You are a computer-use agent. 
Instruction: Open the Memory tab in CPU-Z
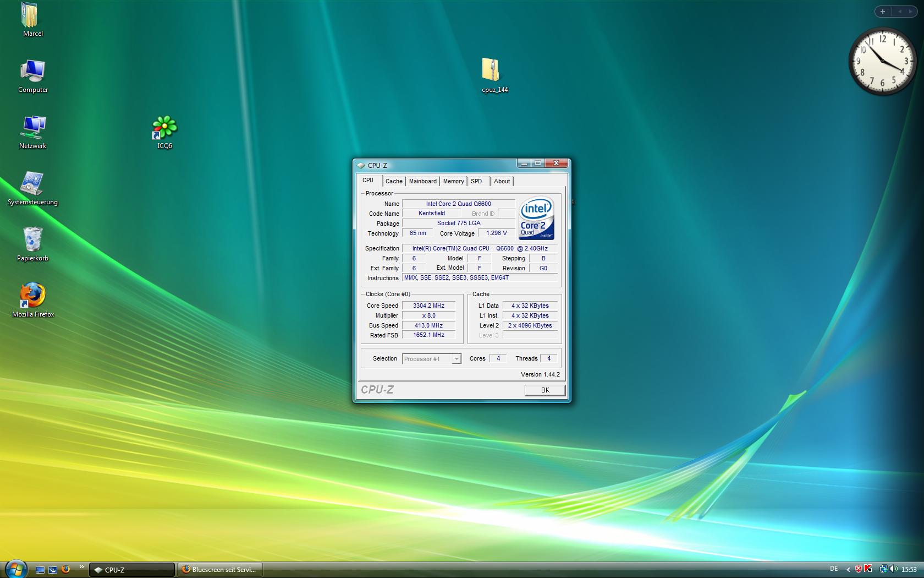(x=453, y=181)
